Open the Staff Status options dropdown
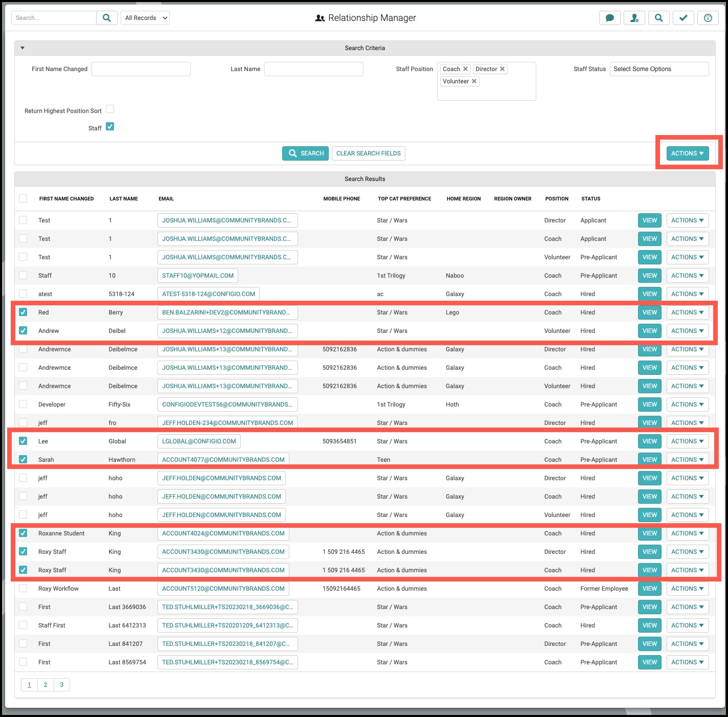 (x=659, y=69)
